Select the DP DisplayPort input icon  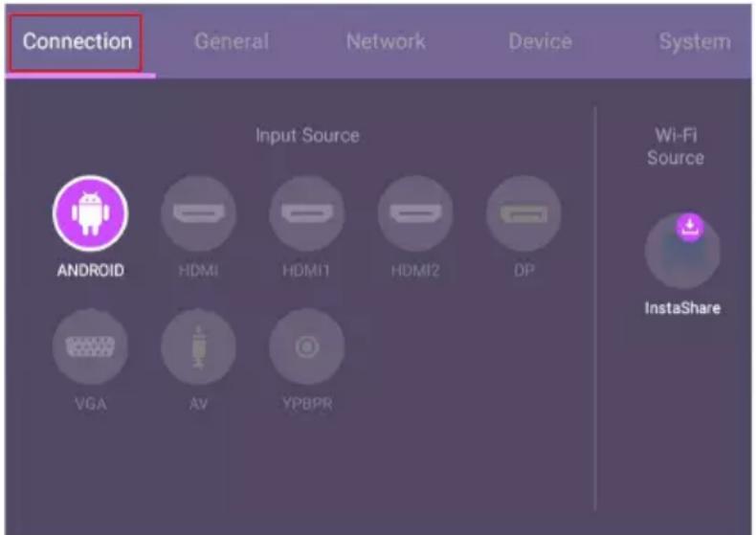click(523, 213)
